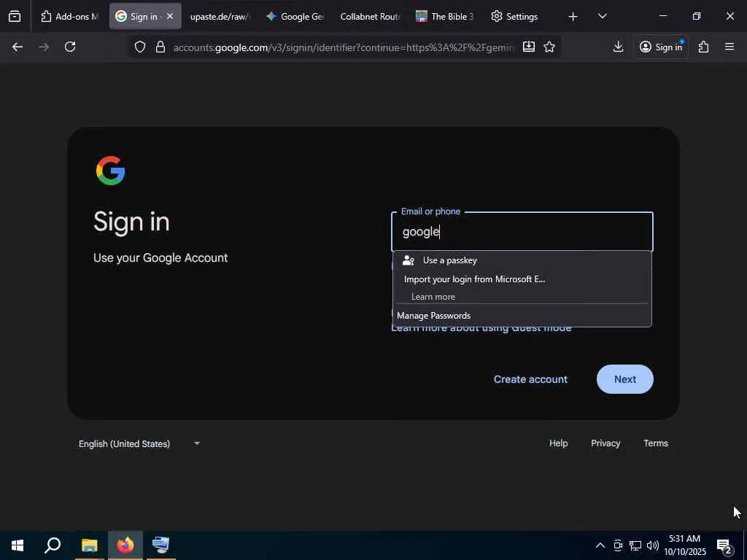
Task: Open the network status tray icon
Action: pyautogui.click(x=635, y=545)
